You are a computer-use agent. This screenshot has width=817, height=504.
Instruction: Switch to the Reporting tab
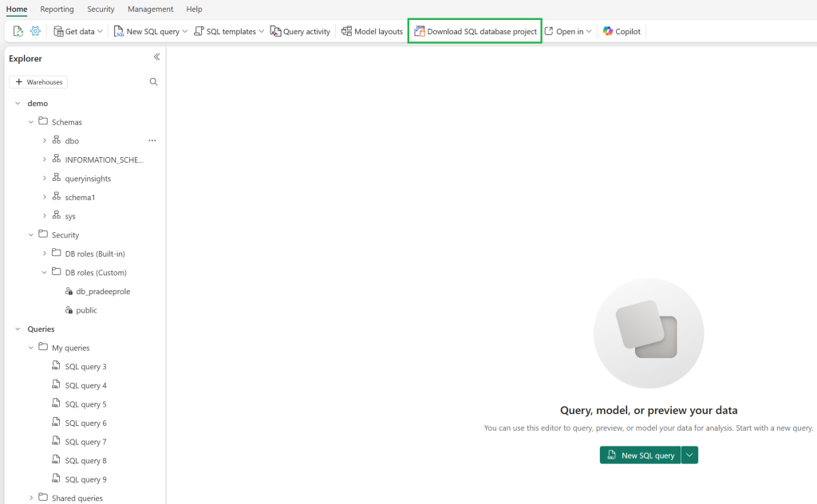pos(57,9)
